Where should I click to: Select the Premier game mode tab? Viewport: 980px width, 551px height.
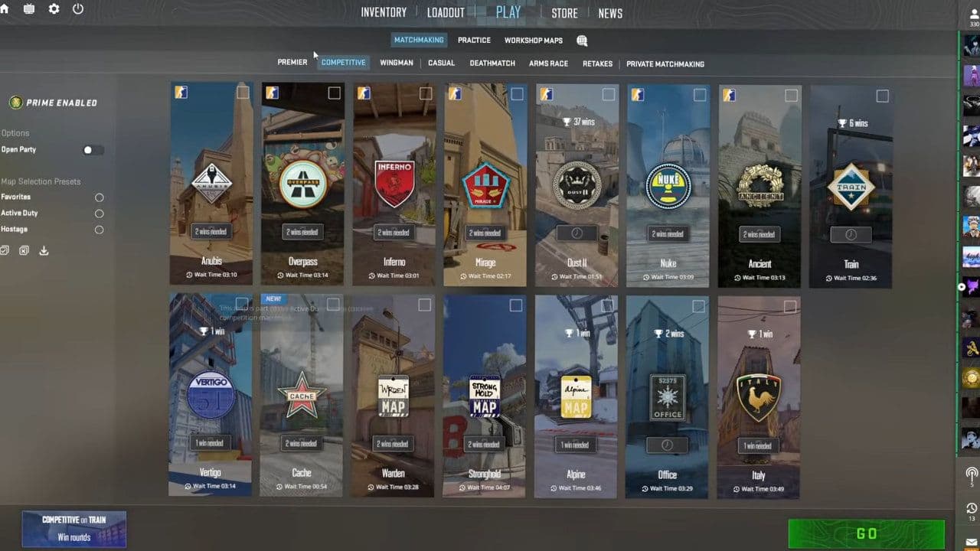coord(292,62)
